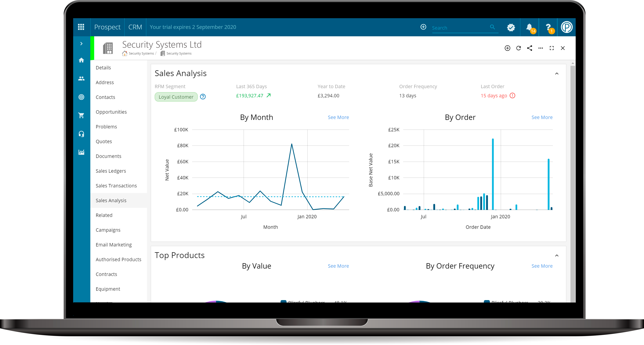Select Sales Transactions in the side menu
The image size is (644, 345).
[x=116, y=186]
